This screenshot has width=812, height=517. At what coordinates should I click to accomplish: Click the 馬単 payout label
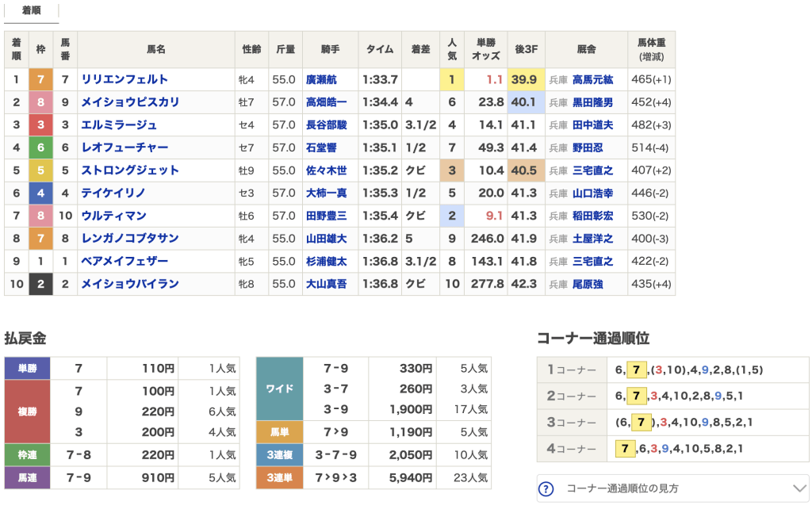pos(280,432)
